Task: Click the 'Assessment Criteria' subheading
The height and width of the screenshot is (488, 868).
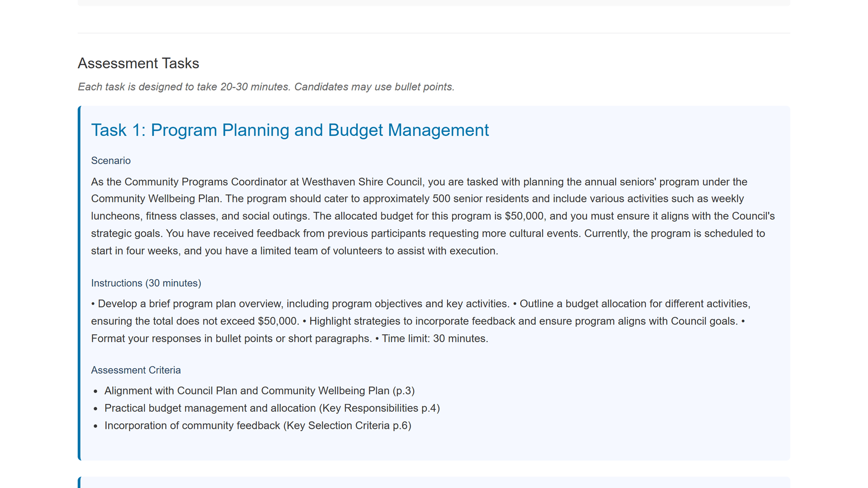Action: pyautogui.click(x=136, y=370)
